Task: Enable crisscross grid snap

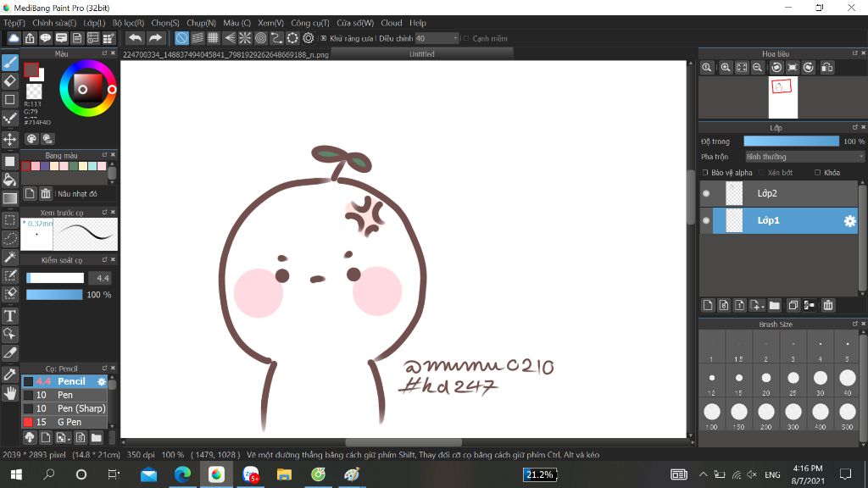Action: point(213,38)
